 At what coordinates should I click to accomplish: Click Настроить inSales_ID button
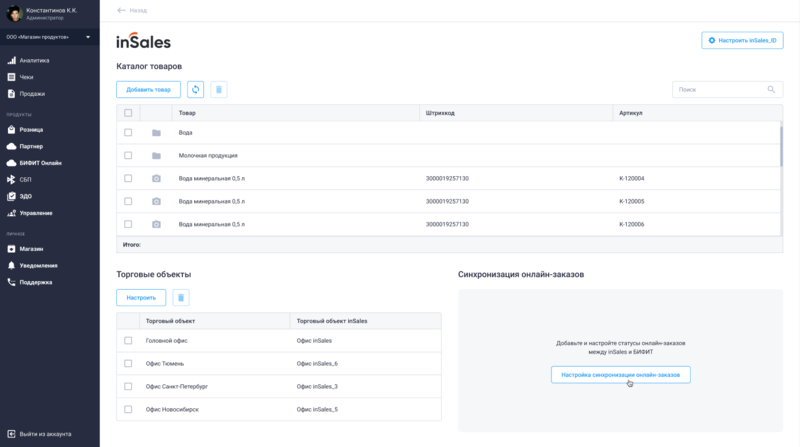coord(742,40)
